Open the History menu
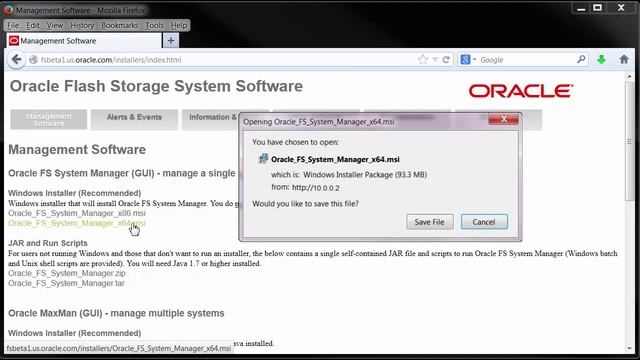 pyautogui.click(x=82, y=25)
